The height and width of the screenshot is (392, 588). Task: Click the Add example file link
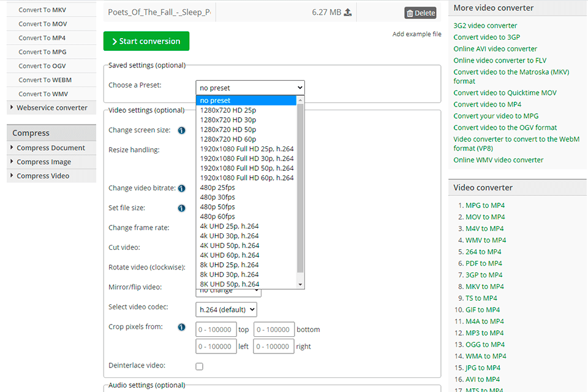coord(417,34)
